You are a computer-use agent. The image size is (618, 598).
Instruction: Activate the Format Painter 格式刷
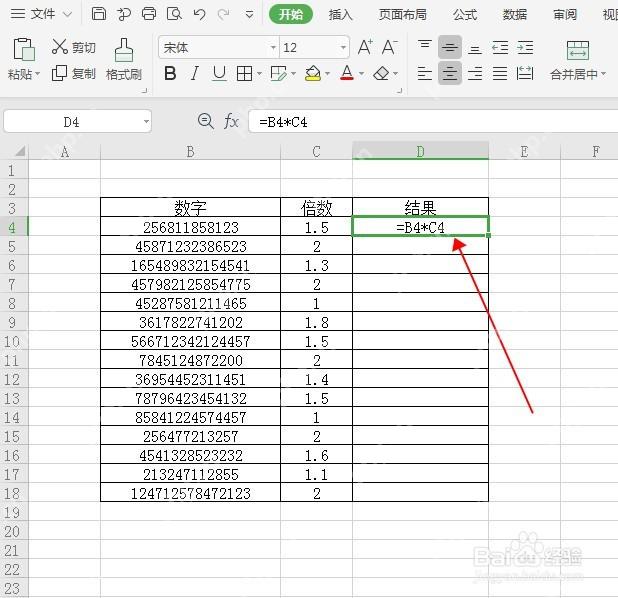click(124, 60)
